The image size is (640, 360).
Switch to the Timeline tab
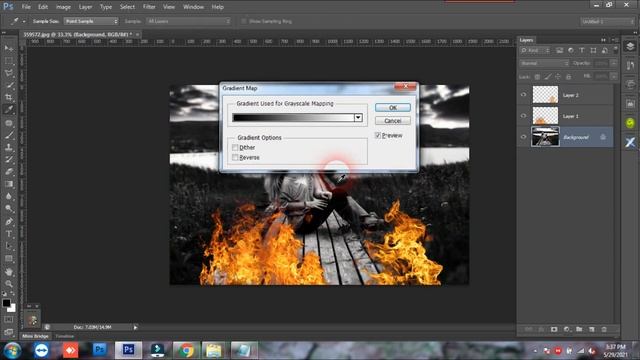click(x=64, y=336)
